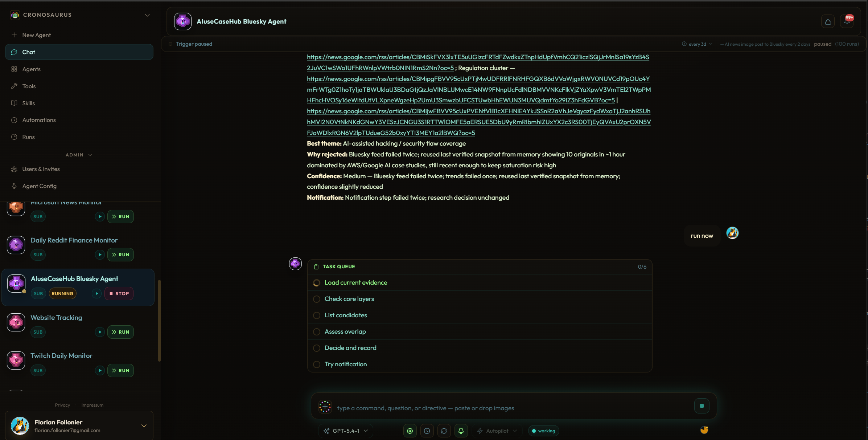Open the Skills menu item
868x440 pixels.
pos(79,103)
